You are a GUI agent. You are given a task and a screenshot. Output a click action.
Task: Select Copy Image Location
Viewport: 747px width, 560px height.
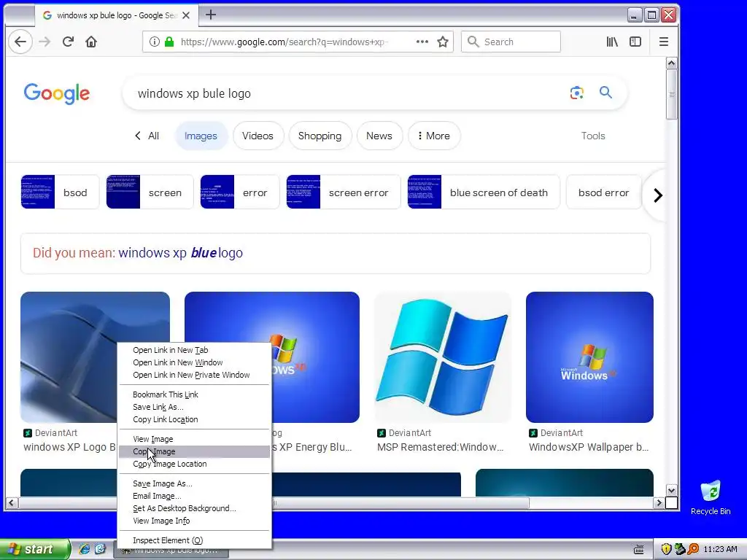tap(194, 464)
